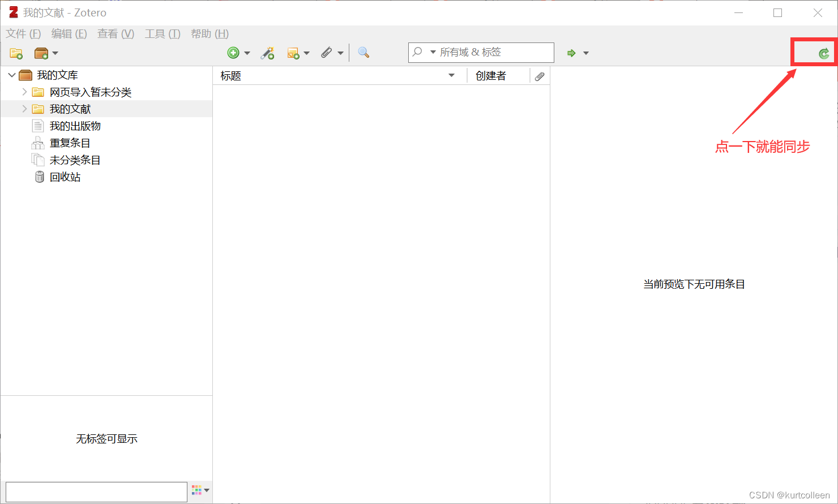
Task: Minimize the Zotero window
Action: coord(738,12)
